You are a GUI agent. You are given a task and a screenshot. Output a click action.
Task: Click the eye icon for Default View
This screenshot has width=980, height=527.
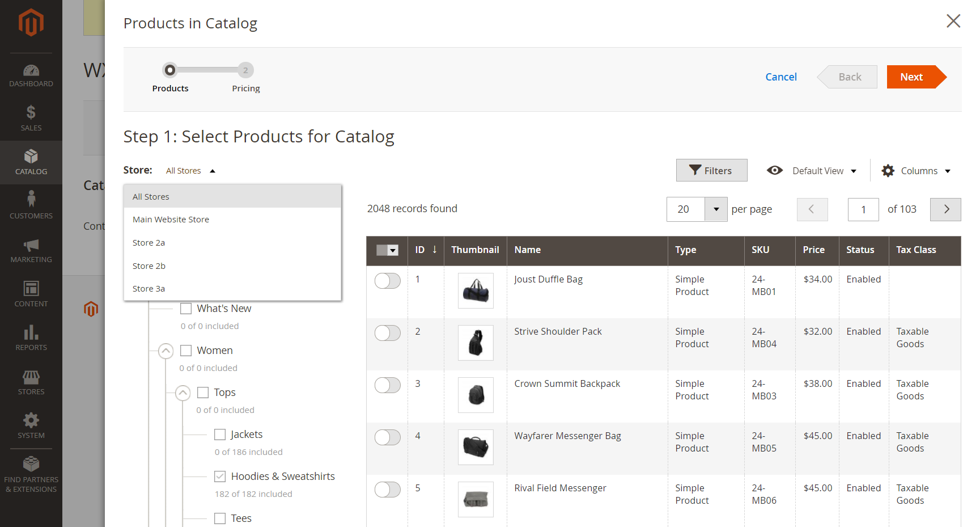pos(775,170)
